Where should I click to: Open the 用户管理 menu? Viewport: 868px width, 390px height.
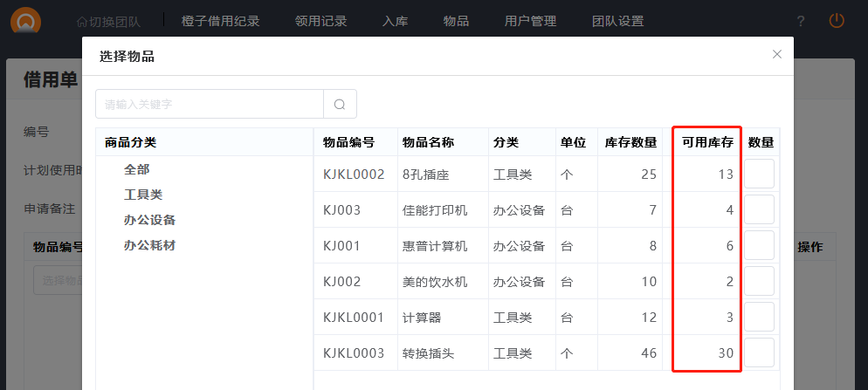[530, 21]
